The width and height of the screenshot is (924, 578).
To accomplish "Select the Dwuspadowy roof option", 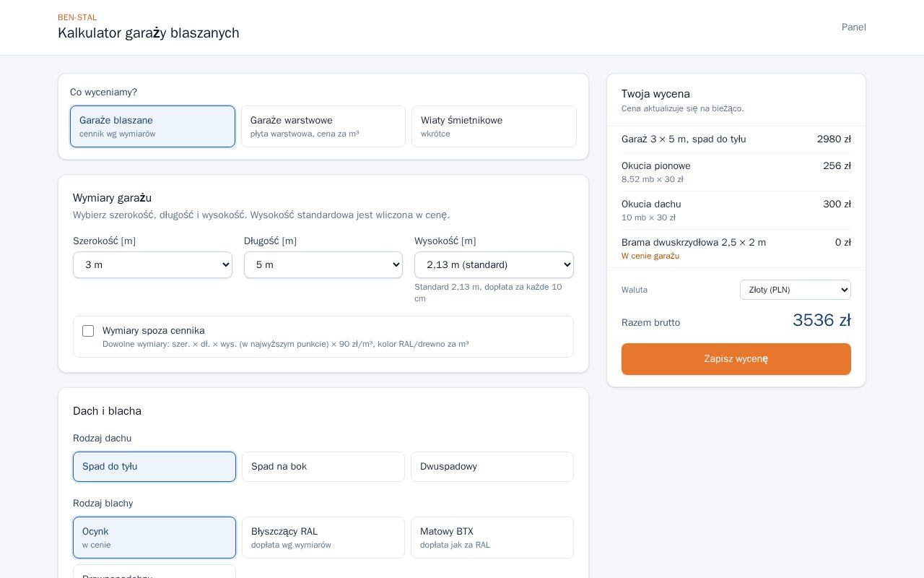I will coord(492,467).
